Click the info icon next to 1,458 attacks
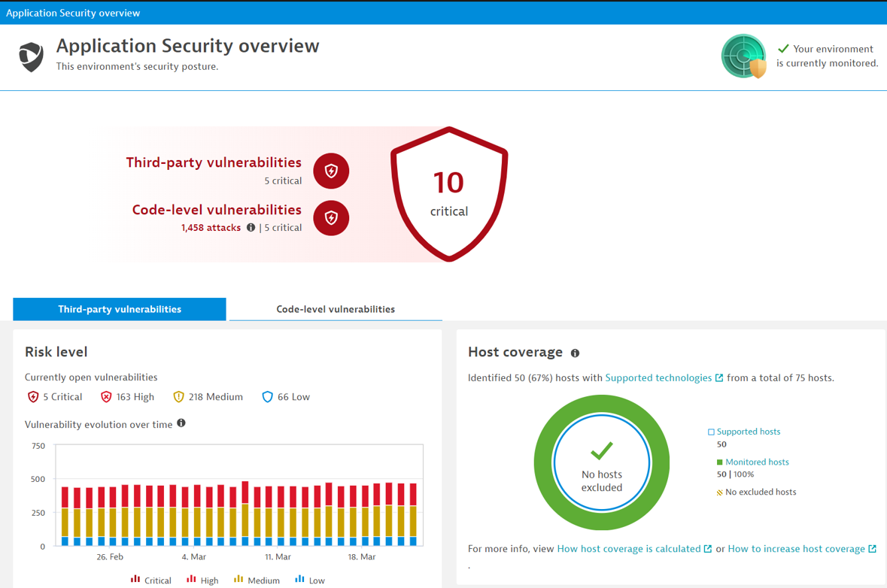This screenshot has height=588, width=887. click(x=251, y=228)
